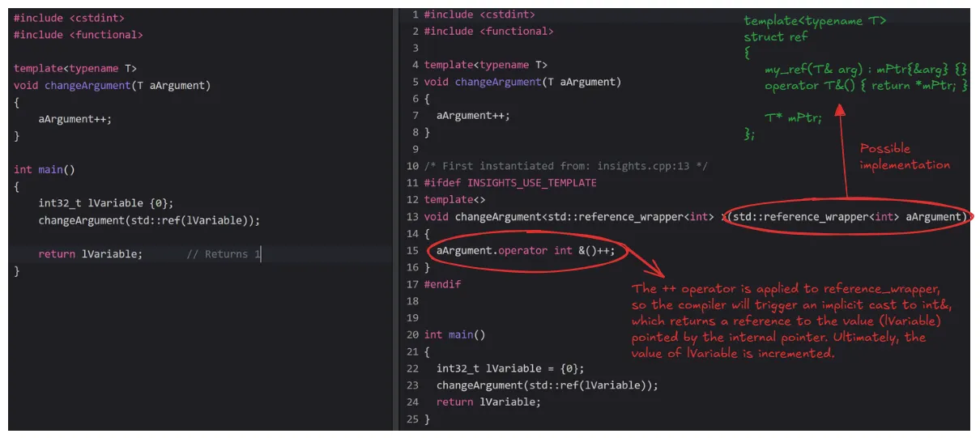
Task: Click '#ifdef INSIGHTS_USE_TEMPLATE' on line 11
Action: pyautogui.click(x=510, y=183)
